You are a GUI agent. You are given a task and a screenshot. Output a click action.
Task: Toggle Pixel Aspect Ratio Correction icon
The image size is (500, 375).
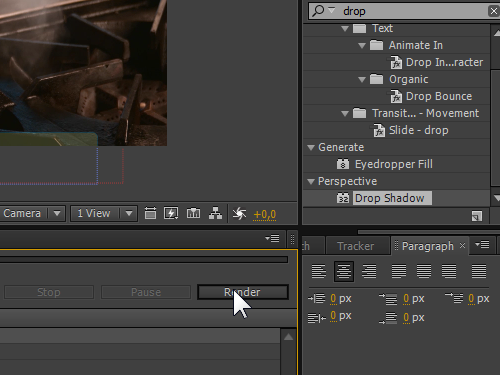pyautogui.click(x=150, y=213)
